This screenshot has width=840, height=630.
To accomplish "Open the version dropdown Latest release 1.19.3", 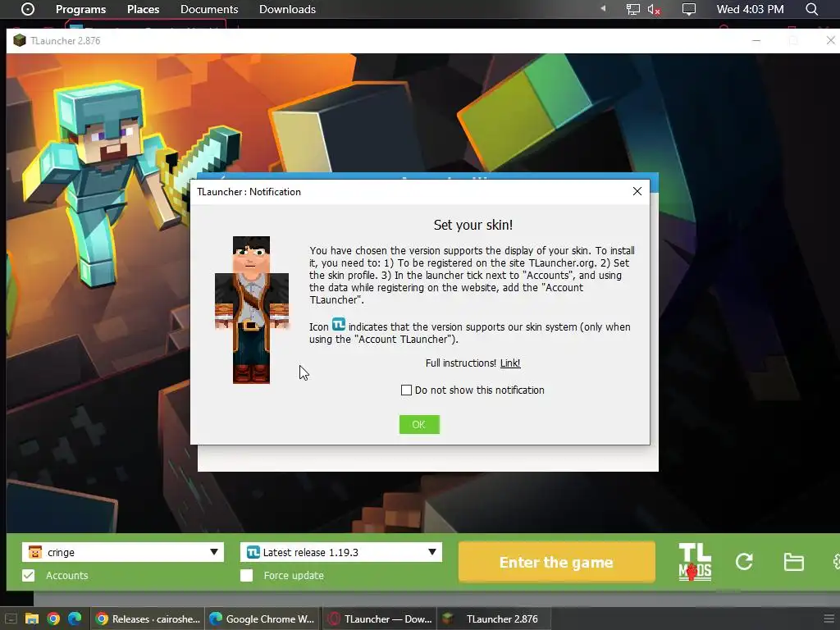I will (341, 552).
